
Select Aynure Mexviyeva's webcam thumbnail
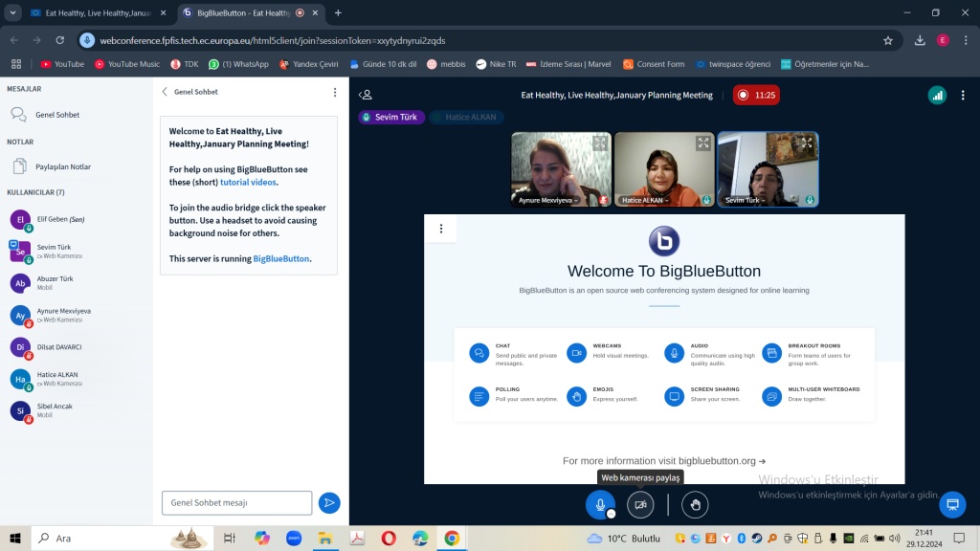(561, 169)
